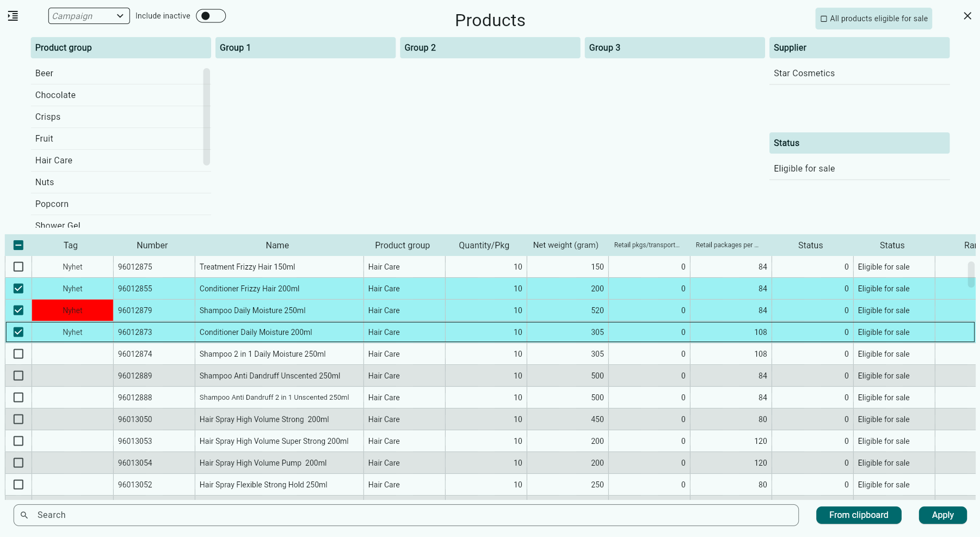This screenshot has height=537, width=980.
Task: Click the table vertical scrollbar thumb
Action: tap(971, 274)
